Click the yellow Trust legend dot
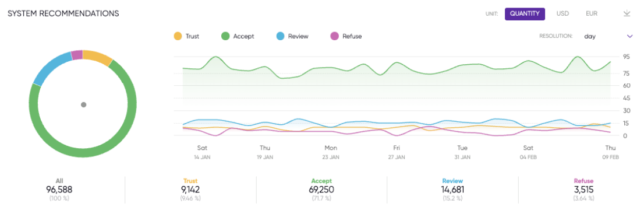 178,36
